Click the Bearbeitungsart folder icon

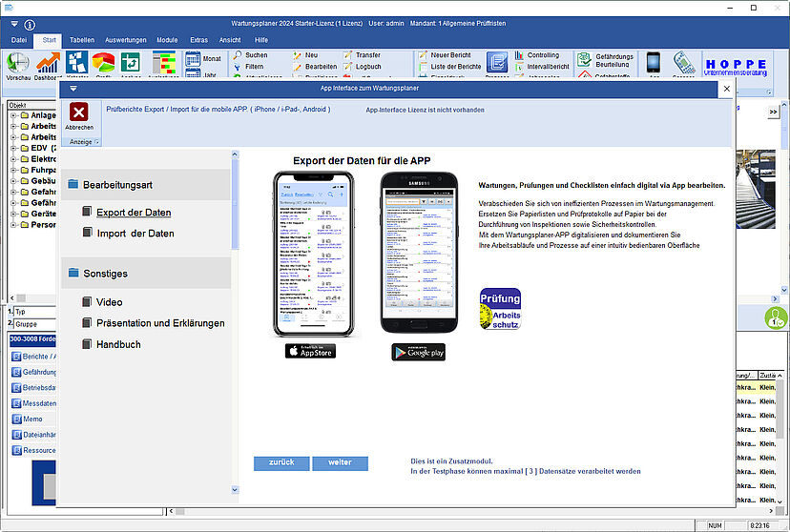pyautogui.click(x=73, y=184)
